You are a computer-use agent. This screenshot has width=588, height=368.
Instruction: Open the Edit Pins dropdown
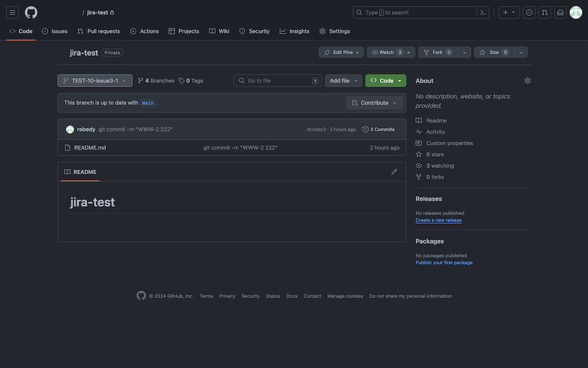tap(341, 52)
